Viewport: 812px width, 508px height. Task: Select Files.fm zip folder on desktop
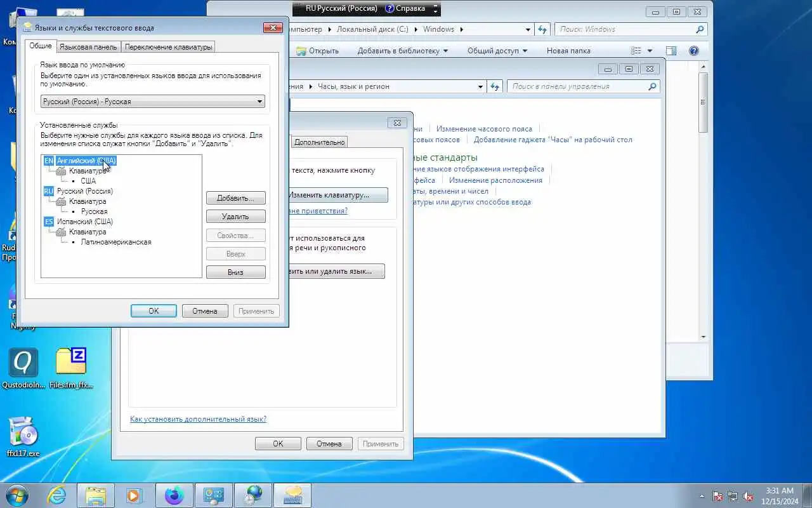pos(70,369)
